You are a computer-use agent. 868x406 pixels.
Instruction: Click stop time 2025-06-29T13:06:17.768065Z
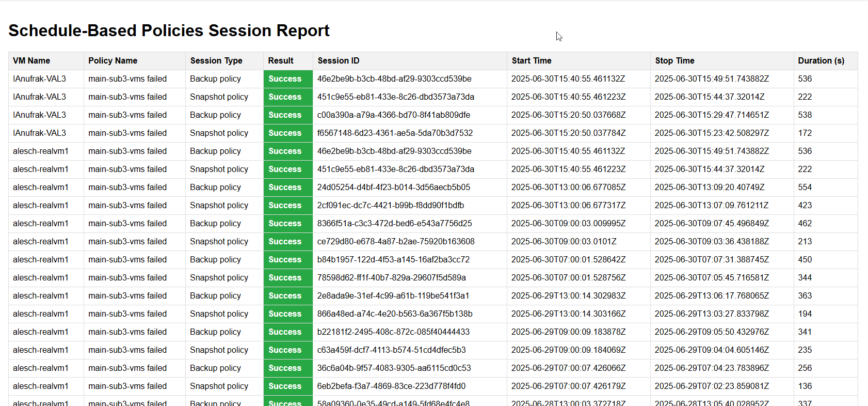click(x=712, y=295)
